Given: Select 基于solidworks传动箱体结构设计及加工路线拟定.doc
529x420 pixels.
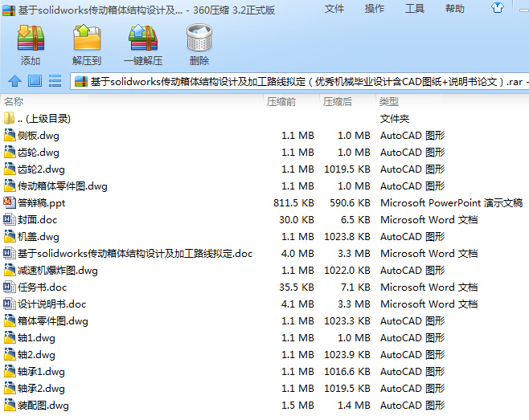Looking at the screenshot, I should (x=135, y=254).
